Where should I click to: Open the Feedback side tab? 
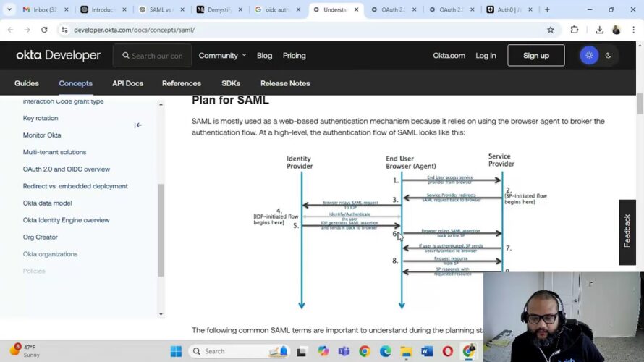[627, 232]
